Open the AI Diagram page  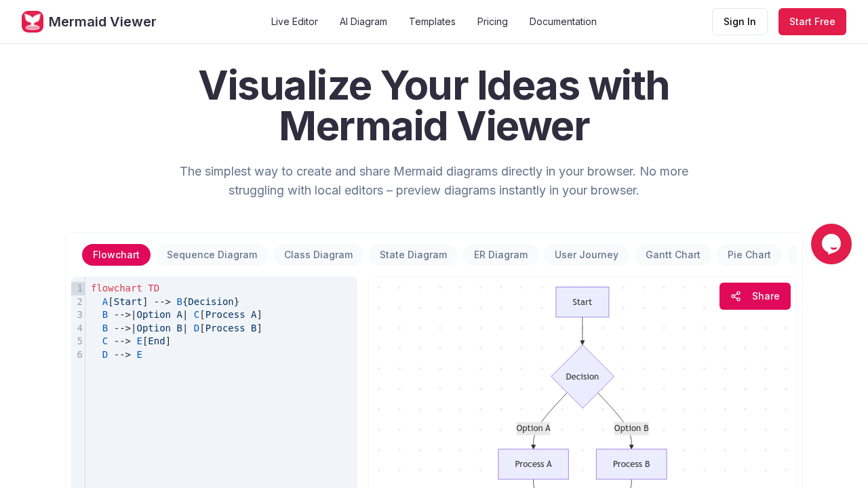click(363, 22)
